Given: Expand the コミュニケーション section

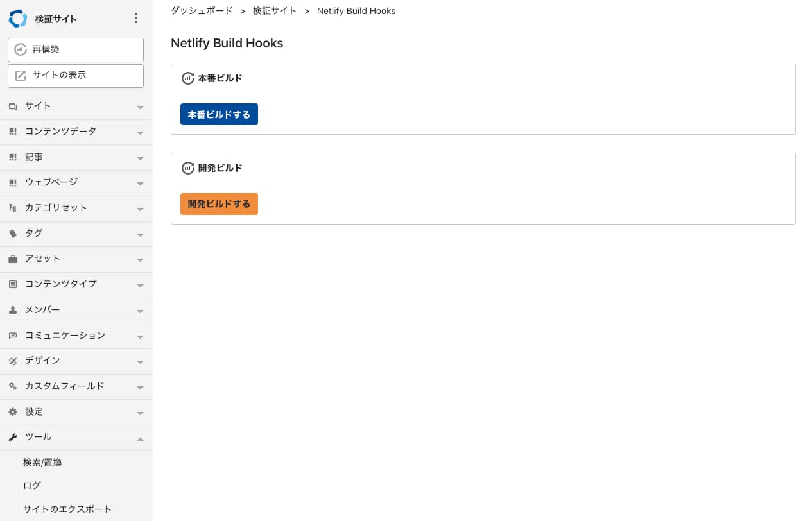Looking at the screenshot, I should (139, 336).
